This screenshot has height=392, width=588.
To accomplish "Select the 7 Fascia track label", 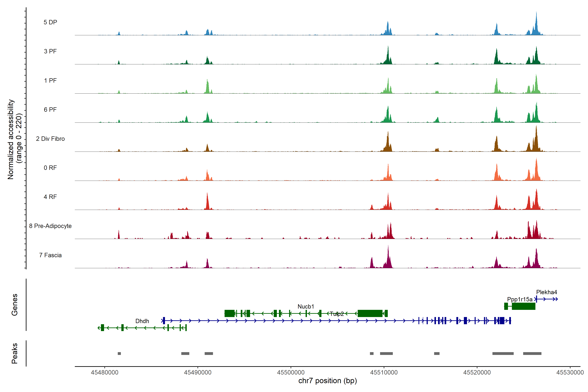I will [50, 255].
